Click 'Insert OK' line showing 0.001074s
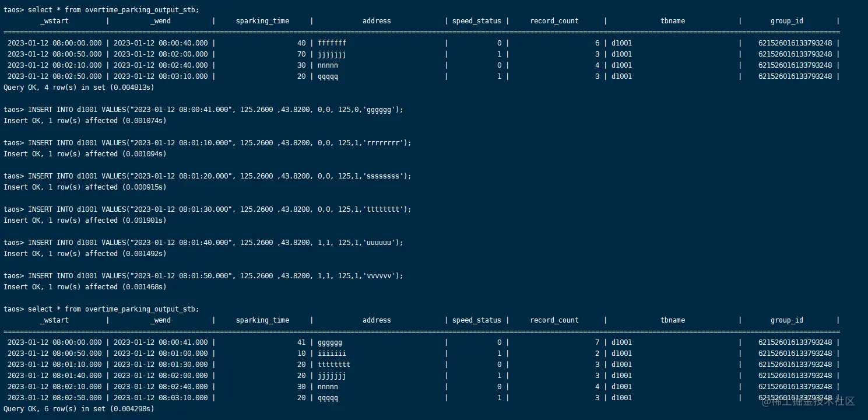This screenshot has width=868, height=420. tap(85, 121)
